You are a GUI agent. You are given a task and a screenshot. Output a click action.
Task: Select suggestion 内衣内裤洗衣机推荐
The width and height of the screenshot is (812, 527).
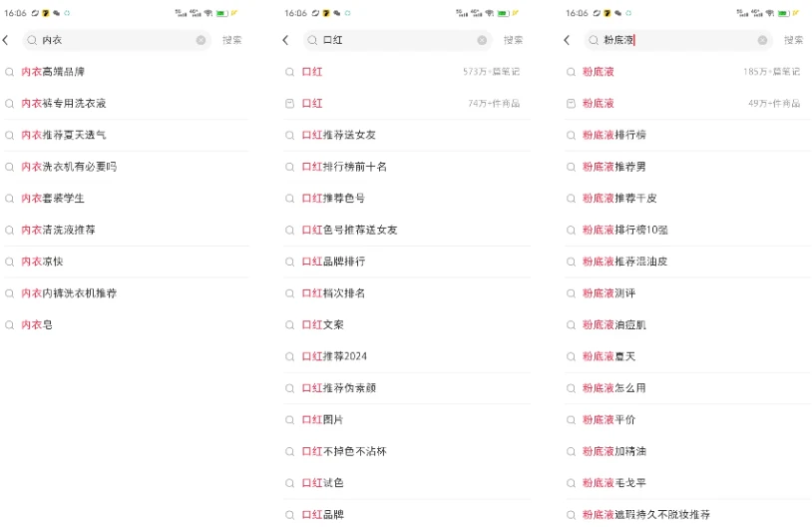pyautogui.click(x=69, y=292)
